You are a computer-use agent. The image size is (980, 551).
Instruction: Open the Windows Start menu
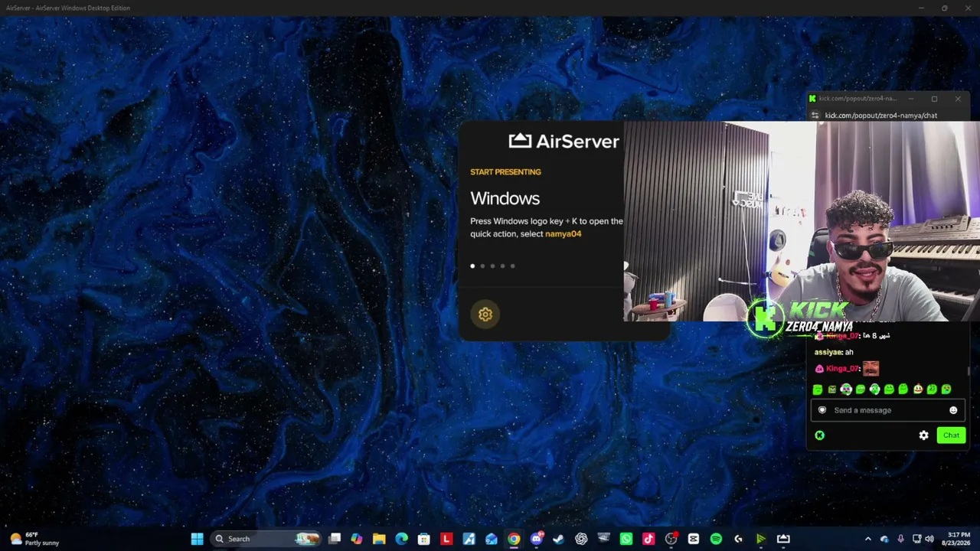[x=197, y=539]
